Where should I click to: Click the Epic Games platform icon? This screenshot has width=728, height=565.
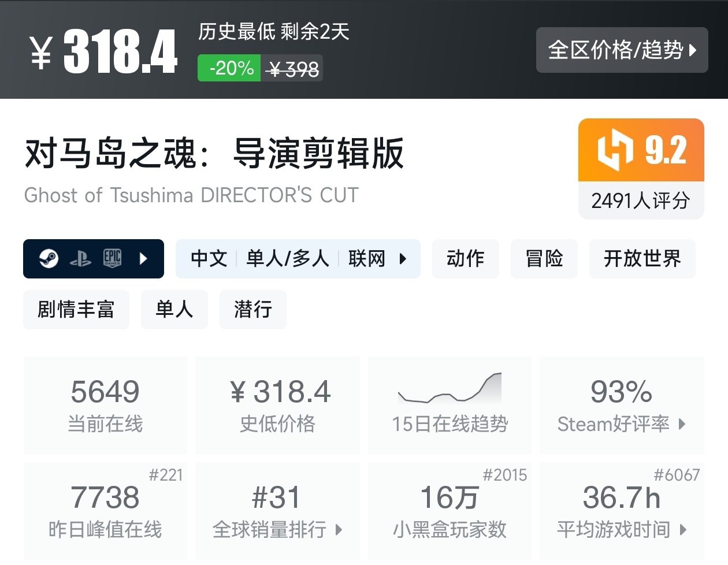point(112,258)
